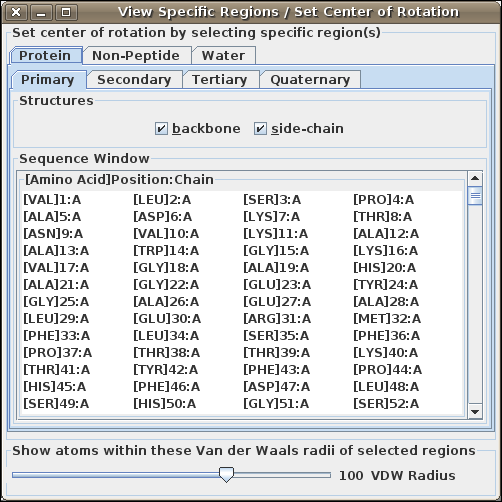Image resolution: width=502 pixels, height=502 pixels.
Task: Click the sequence list scroll up arrow
Action: tap(475, 178)
